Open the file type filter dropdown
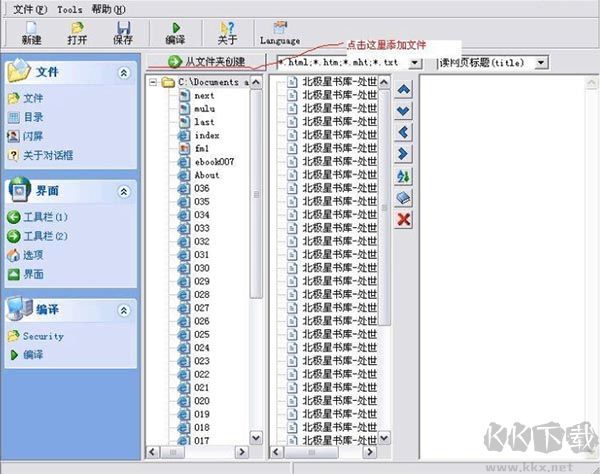 [415, 63]
